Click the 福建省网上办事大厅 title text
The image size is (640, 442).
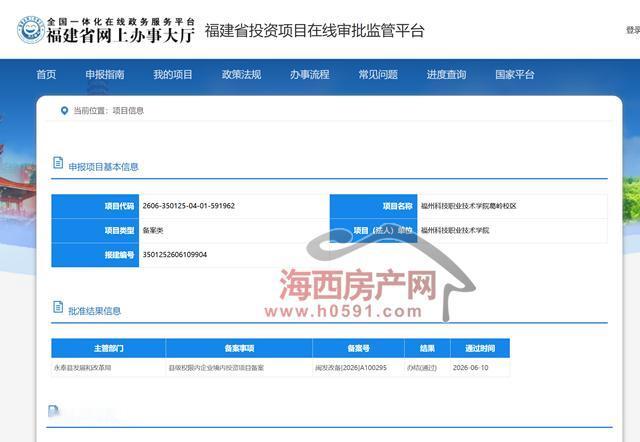(x=120, y=36)
